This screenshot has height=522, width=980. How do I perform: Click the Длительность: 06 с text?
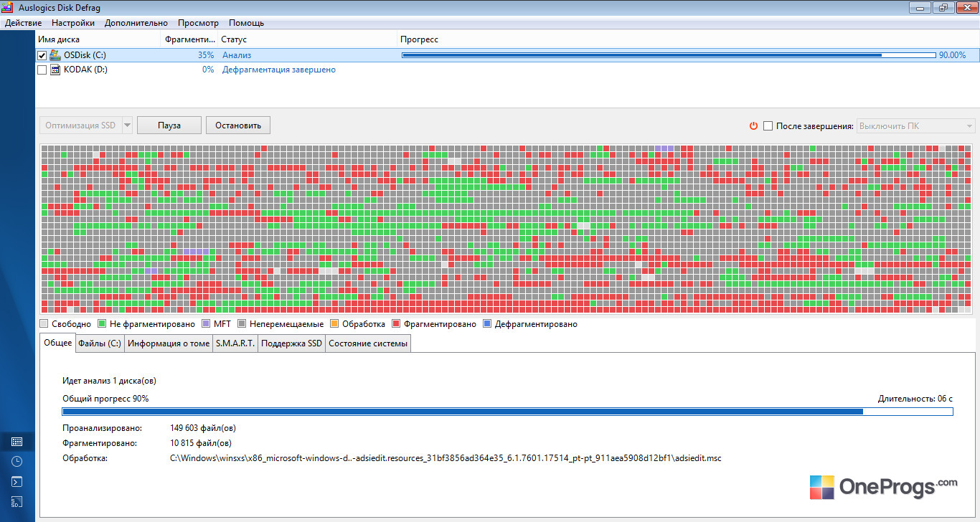point(915,398)
